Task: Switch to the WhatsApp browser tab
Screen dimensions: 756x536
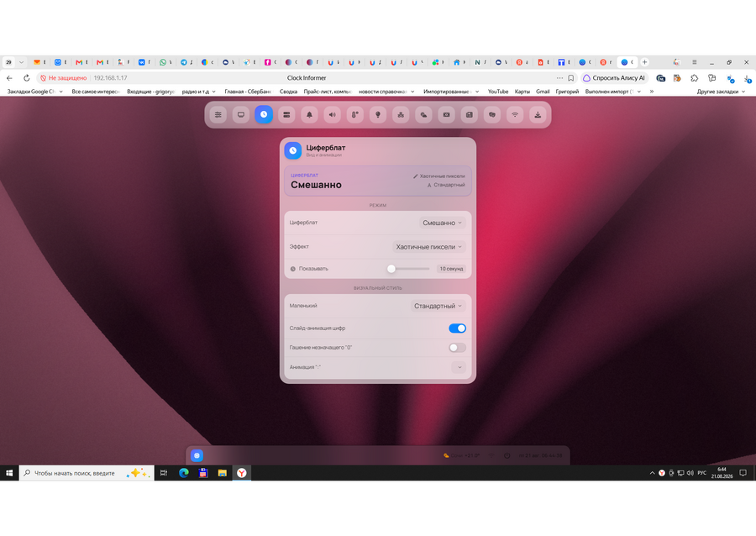Action: pyautogui.click(x=165, y=62)
